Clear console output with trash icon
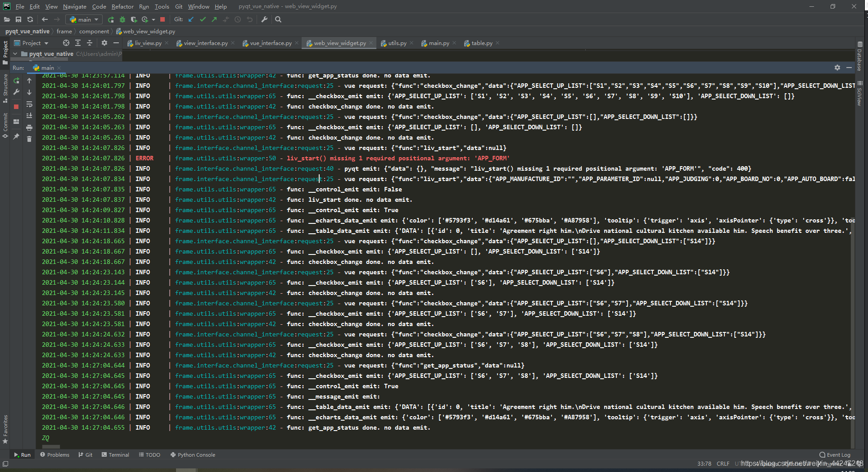868x472 pixels. tap(29, 139)
